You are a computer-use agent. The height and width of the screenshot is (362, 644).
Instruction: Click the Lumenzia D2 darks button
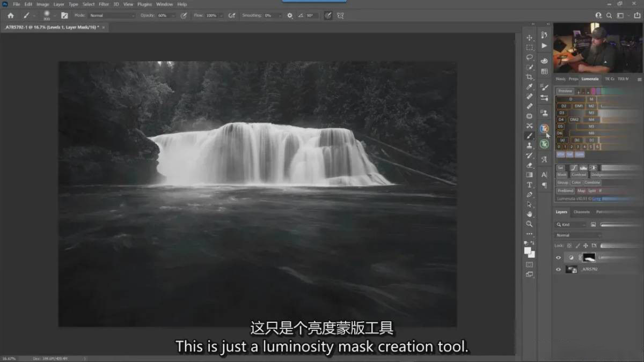563,106
